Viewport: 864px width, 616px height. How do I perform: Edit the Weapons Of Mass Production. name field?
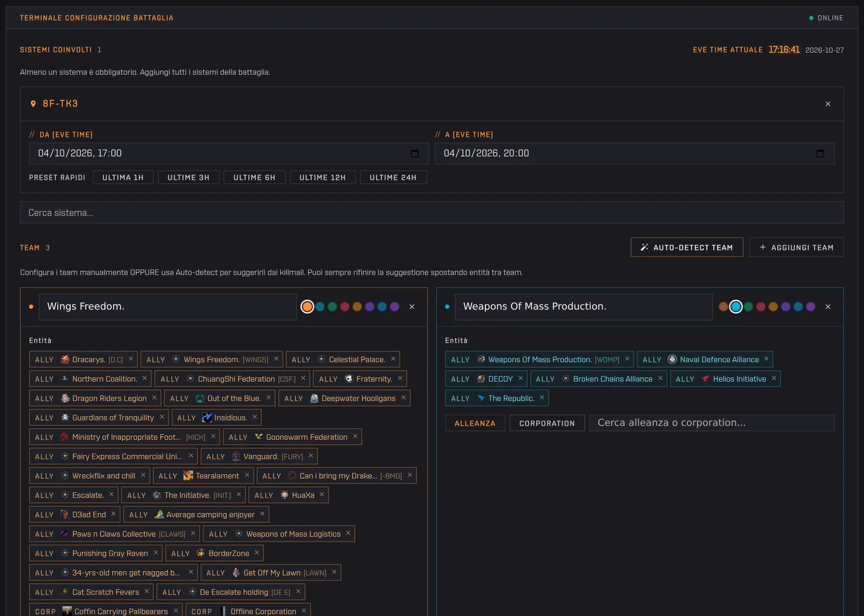[584, 307]
